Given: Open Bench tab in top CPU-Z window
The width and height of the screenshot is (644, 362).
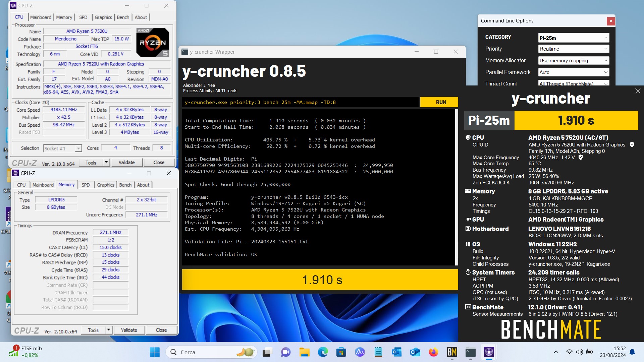Looking at the screenshot, I should (x=123, y=17).
